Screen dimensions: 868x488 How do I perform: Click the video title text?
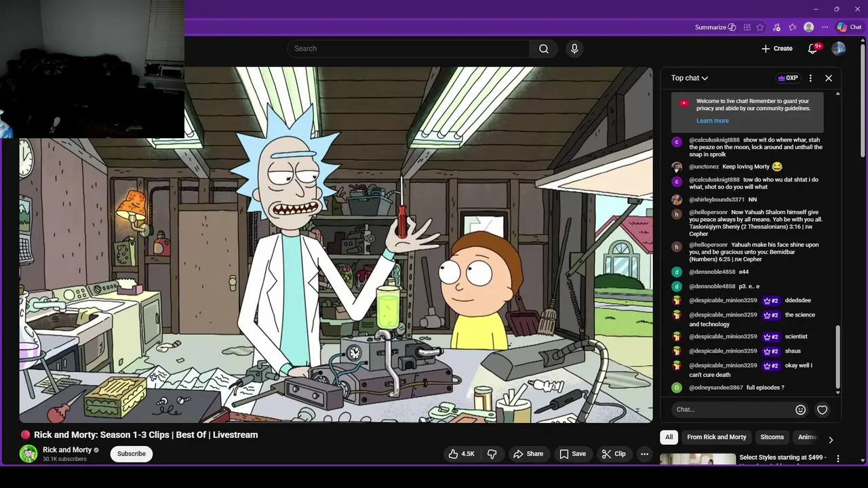point(146,435)
